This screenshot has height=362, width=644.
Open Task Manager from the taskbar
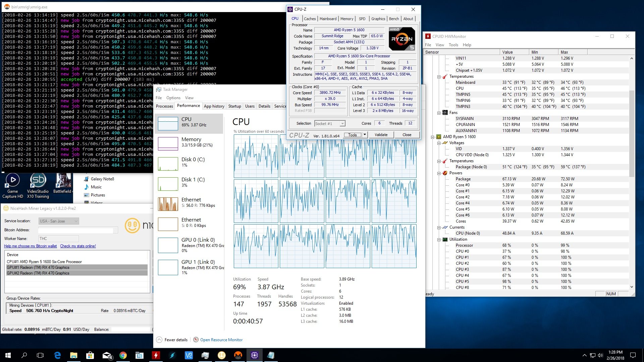205,355
